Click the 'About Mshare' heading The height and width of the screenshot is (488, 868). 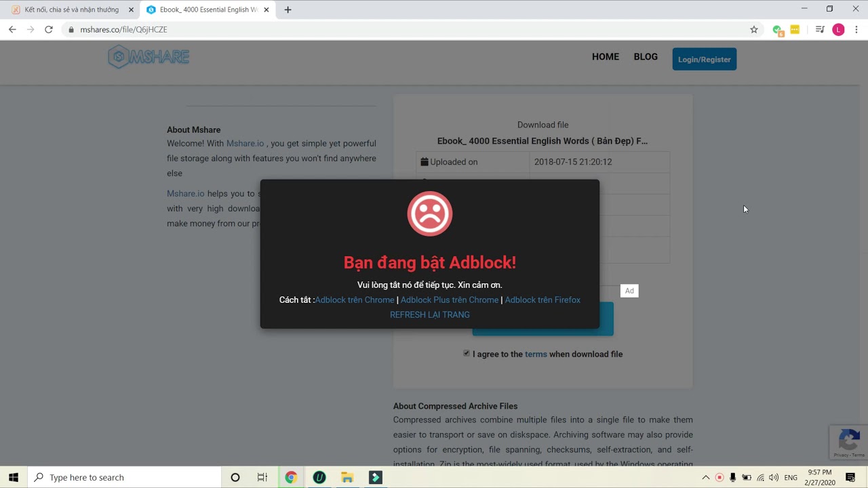[x=194, y=129]
